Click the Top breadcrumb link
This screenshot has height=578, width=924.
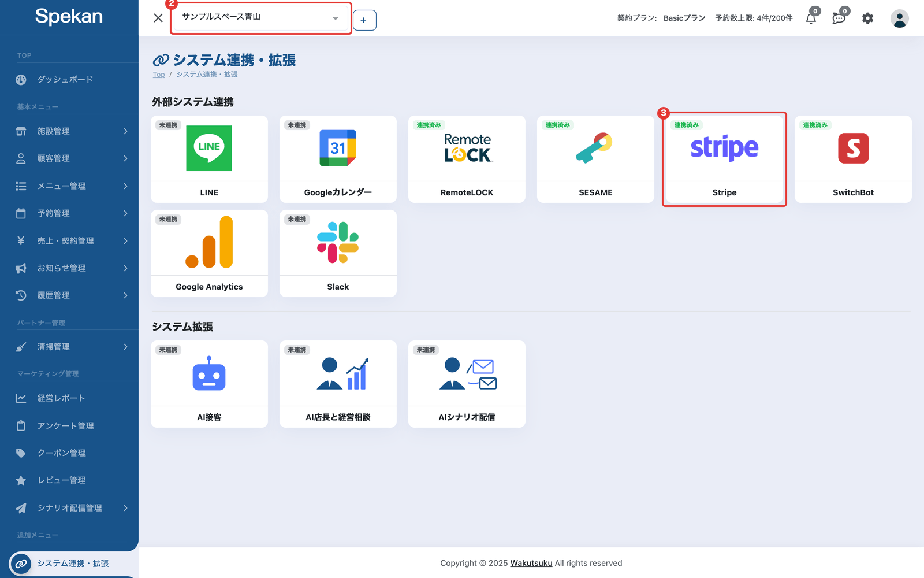(x=159, y=75)
